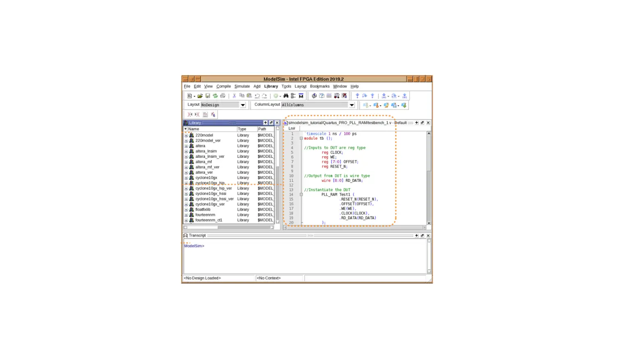The image size is (644, 355).
Task: Click the Save floppy disk icon
Action: [x=207, y=96]
